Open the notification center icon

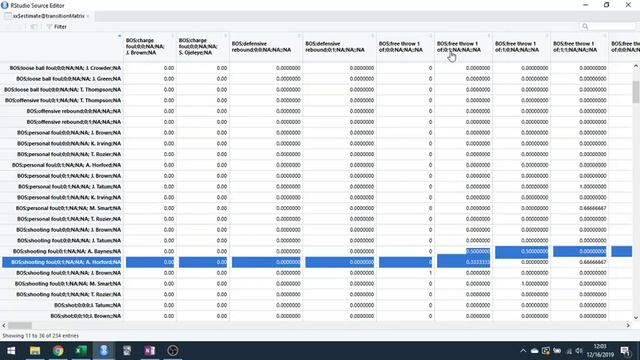[x=625, y=351]
